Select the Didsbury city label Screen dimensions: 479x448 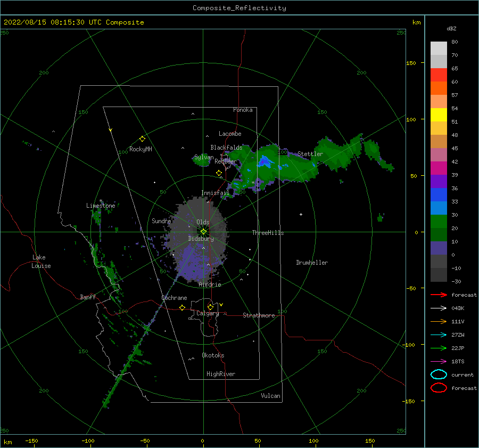[201, 239]
